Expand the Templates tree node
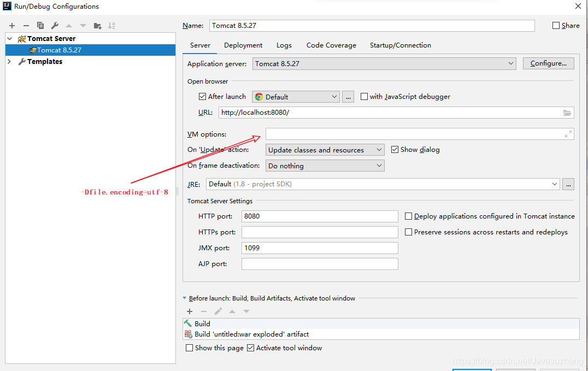This screenshot has width=588, height=371. pos(9,62)
